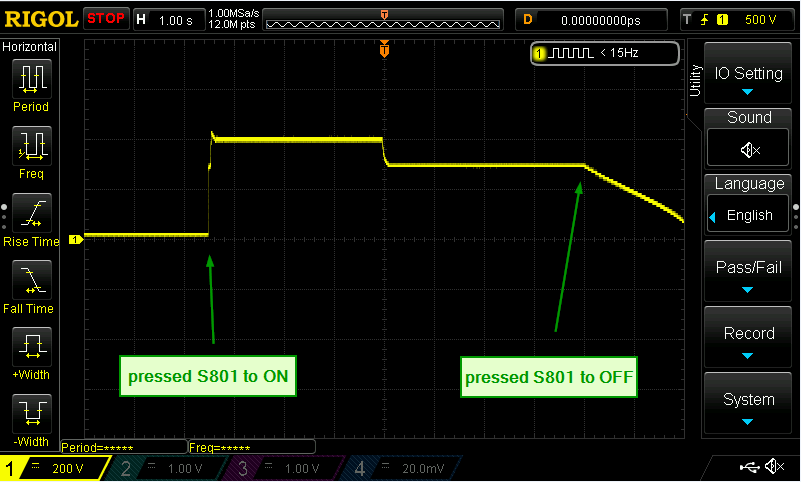Image resolution: width=801 pixels, height=482 pixels.
Task: Click the channel 1 ground level marker
Action: (76, 239)
